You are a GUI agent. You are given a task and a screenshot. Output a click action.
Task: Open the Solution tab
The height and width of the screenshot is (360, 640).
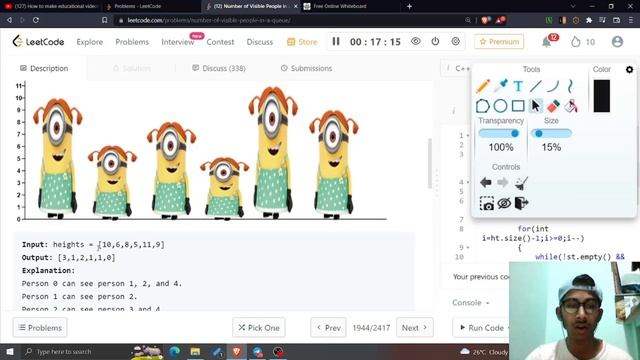tap(132, 68)
